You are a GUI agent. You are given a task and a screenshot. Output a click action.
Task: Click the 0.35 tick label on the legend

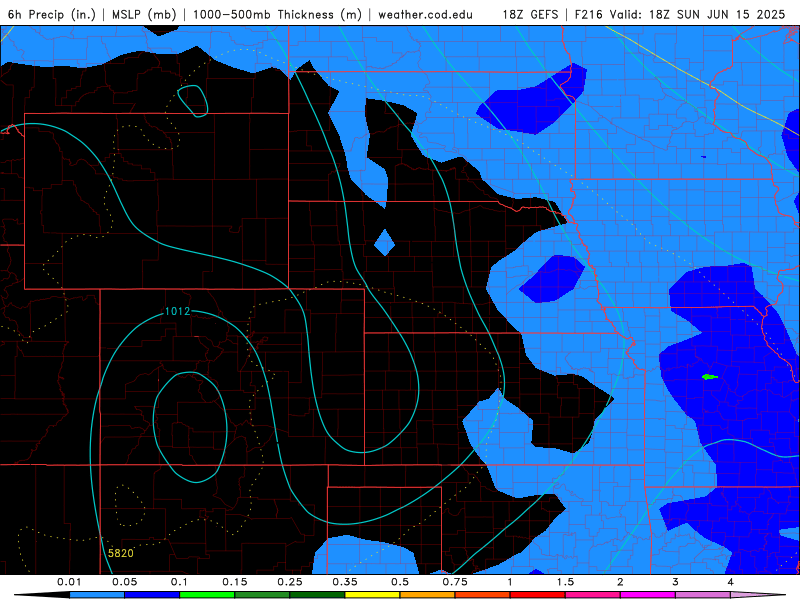click(345, 582)
